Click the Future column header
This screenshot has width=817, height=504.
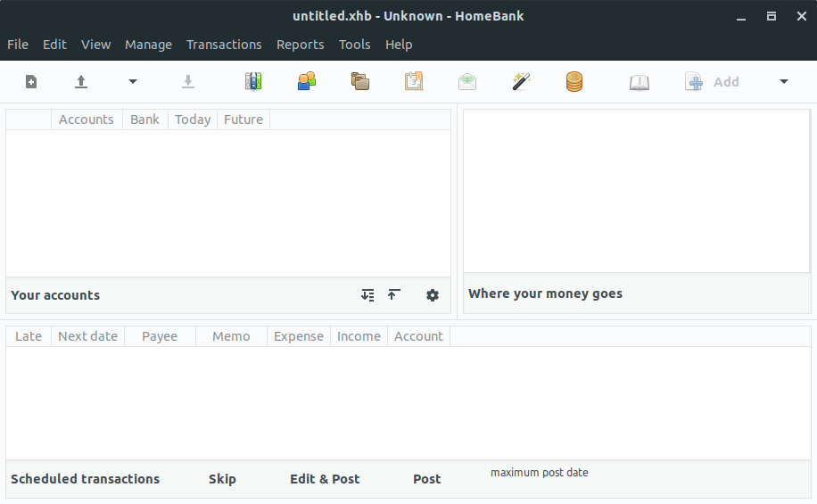[x=243, y=120]
